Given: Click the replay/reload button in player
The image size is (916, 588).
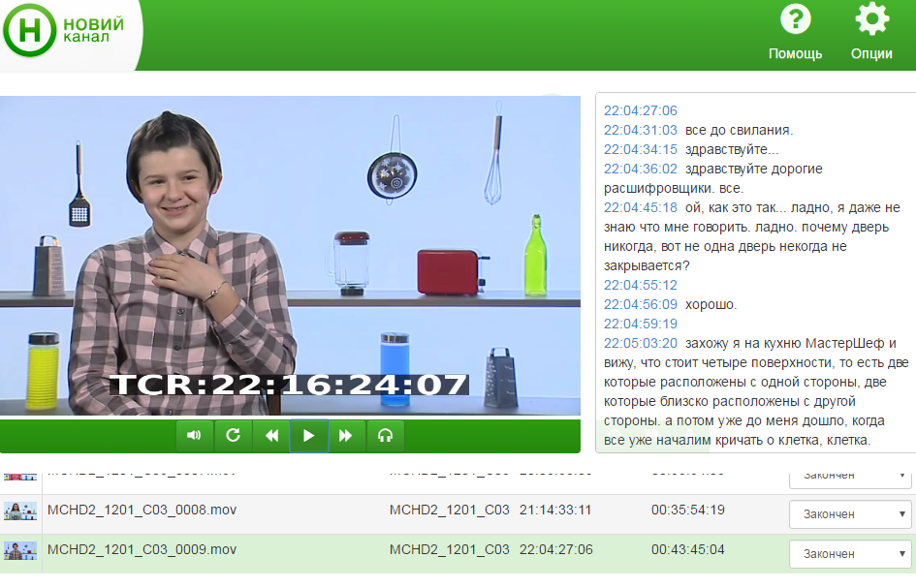Looking at the screenshot, I should [x=233, y=436].
